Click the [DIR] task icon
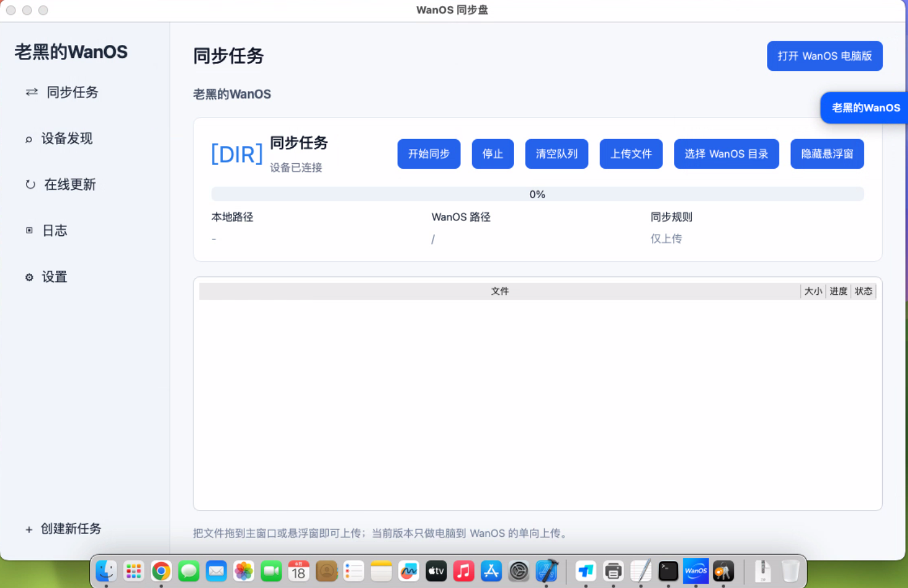908x588 pixels. (x=237, y=154)
